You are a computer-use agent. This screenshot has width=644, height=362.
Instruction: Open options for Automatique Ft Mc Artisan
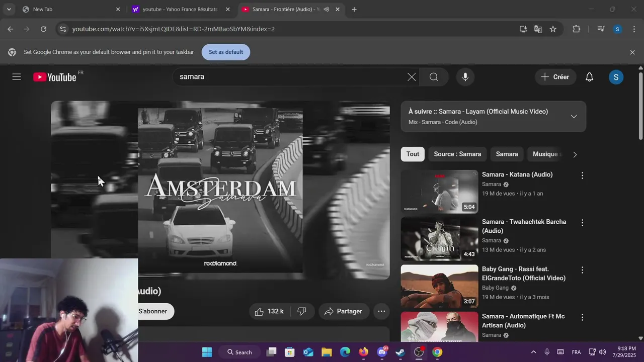pos(582,317)
